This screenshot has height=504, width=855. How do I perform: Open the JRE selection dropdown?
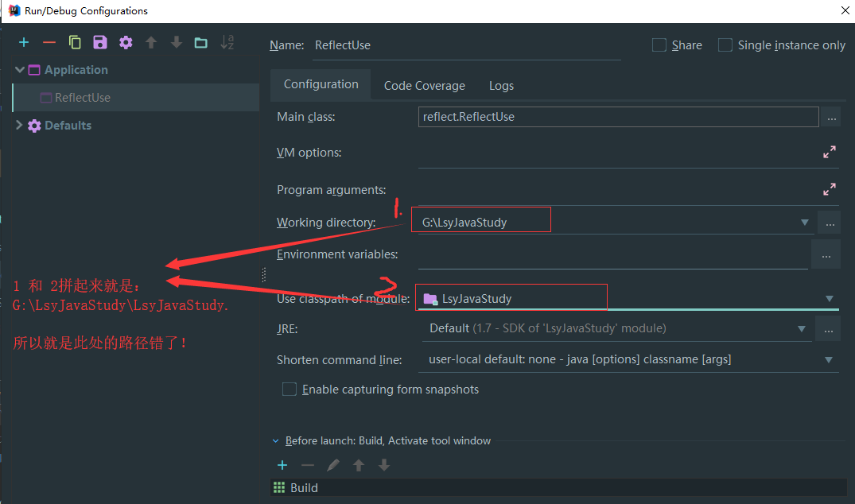click(x=801, y=328)
